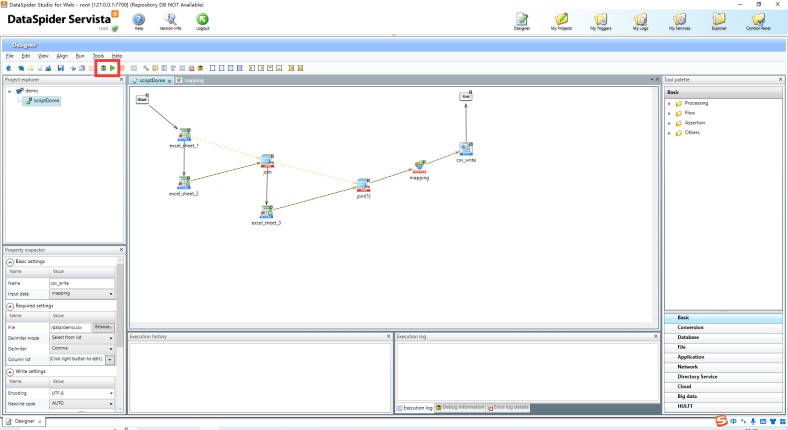Select the Database palette category
788x430 pixels.
point(723,337)
